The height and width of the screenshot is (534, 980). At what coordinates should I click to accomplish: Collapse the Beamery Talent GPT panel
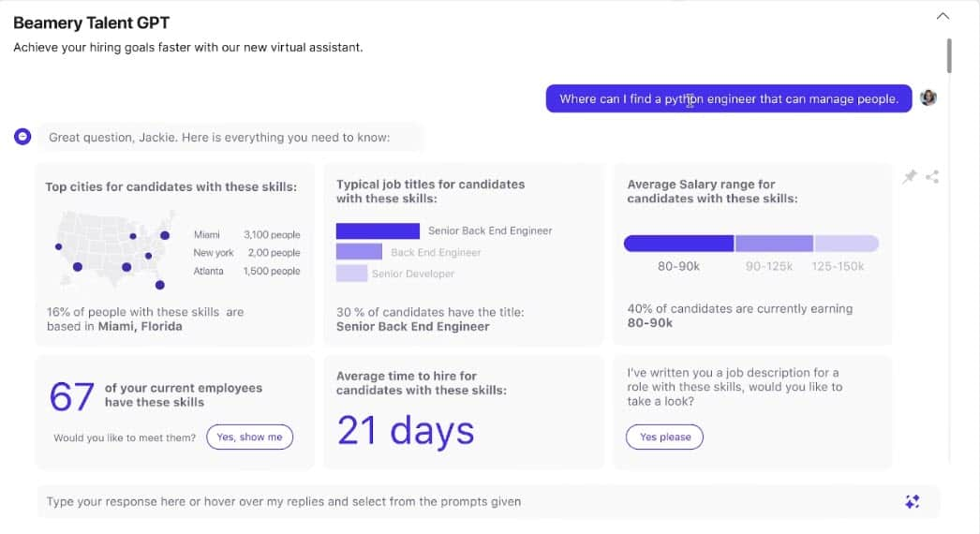(943, 16)
